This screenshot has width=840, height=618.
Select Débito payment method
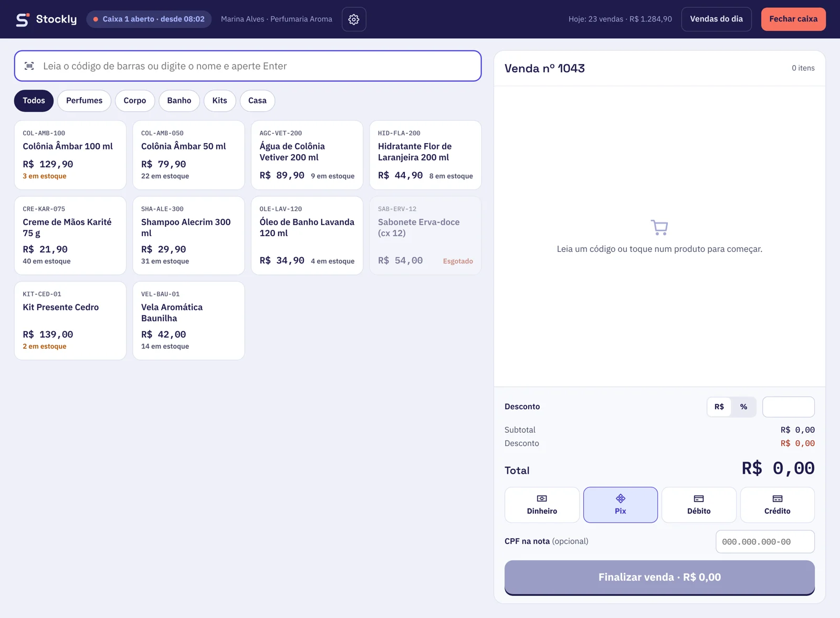(699, 505)
